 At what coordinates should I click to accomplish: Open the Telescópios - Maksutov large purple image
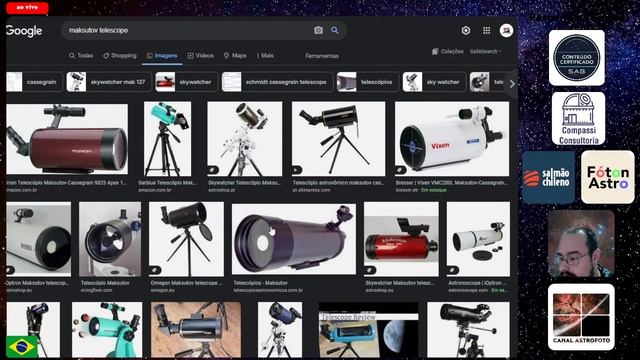coord(294,239)
